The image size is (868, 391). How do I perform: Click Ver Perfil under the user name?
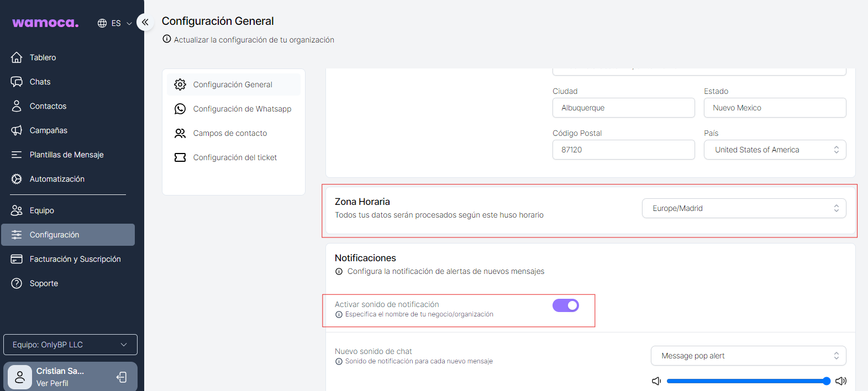pos(52,383)
